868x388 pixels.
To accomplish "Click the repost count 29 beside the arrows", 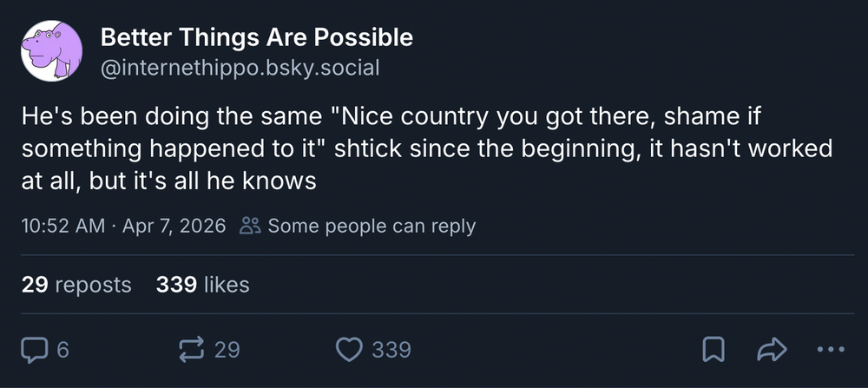I will 227,350.
